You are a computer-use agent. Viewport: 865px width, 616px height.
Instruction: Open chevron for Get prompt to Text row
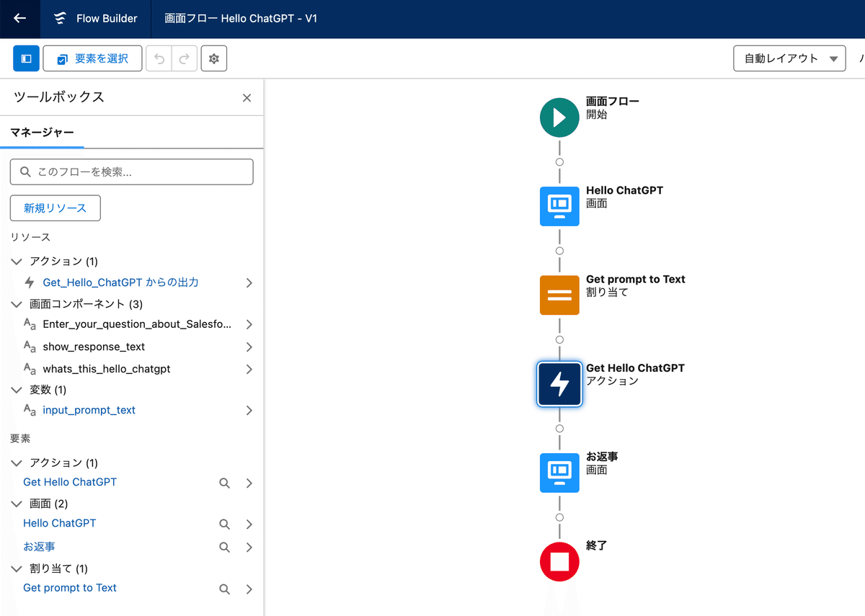click(249, 589)
